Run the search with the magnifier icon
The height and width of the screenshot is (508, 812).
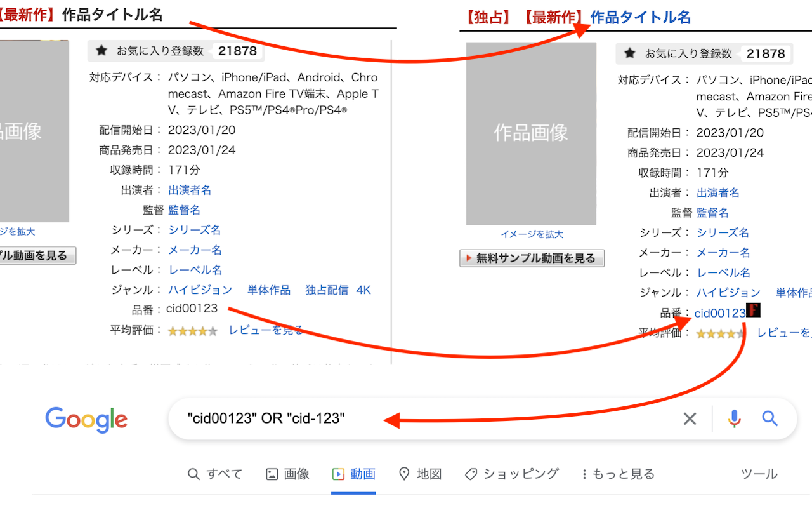coord(769,418)
